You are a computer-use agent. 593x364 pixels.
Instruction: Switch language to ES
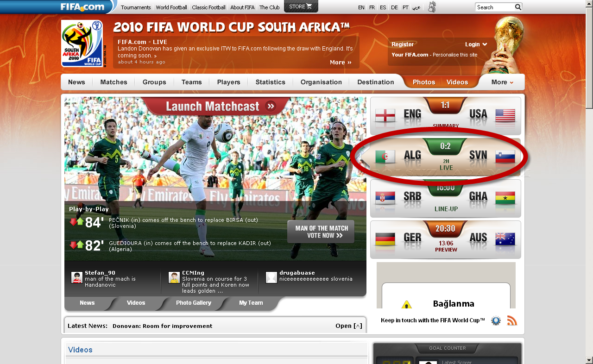[x=383, y=7]
